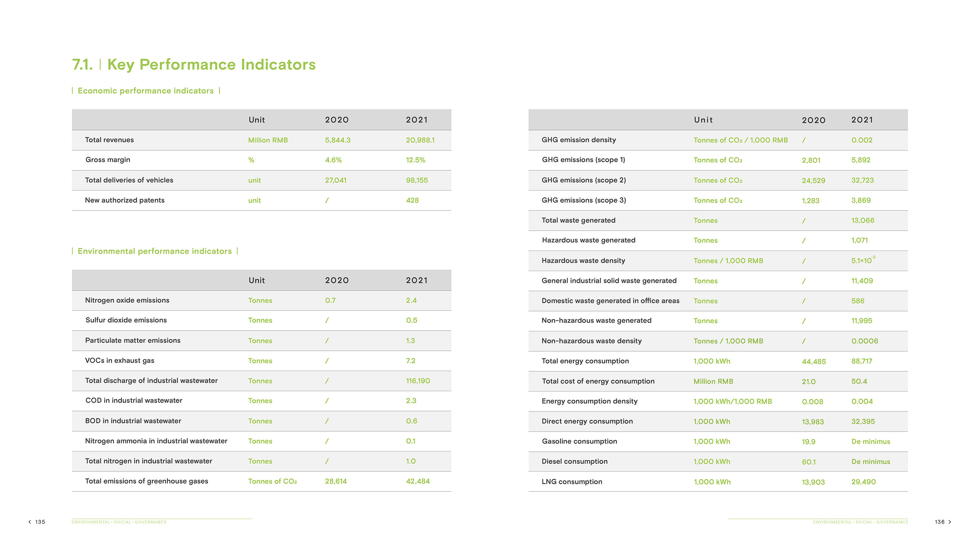Click the Total emissions of greenhouse gases label

pos(147,482)
